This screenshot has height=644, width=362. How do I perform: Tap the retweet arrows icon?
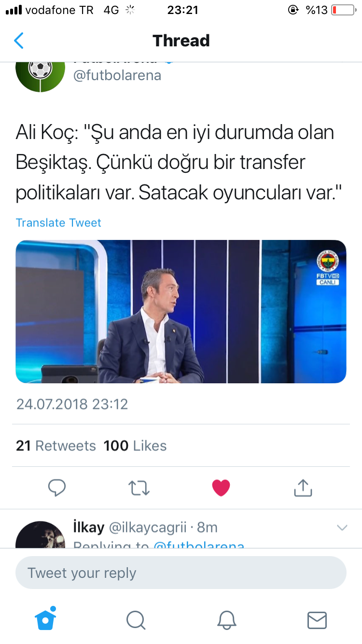(x=139, y=488)
